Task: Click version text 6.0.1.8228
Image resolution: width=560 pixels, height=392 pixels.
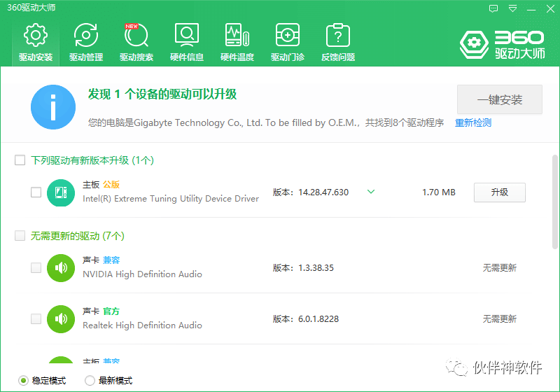Action: [318, 319]
